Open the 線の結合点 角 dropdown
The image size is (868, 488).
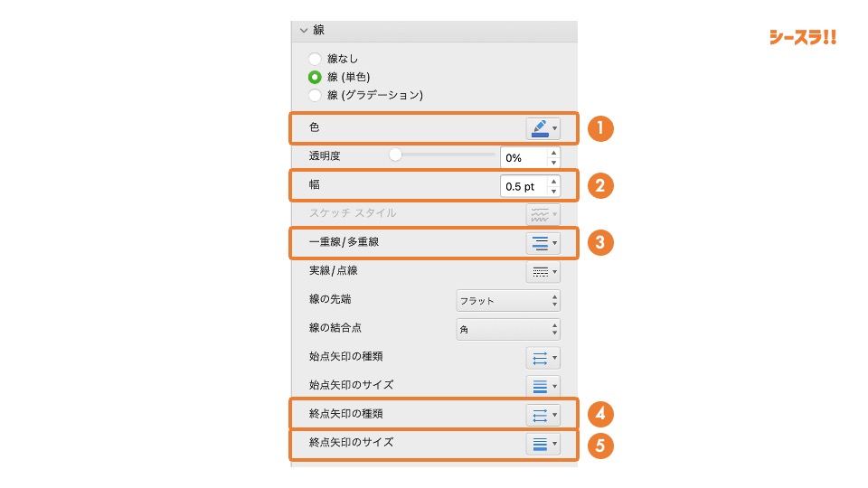[507, 329]
